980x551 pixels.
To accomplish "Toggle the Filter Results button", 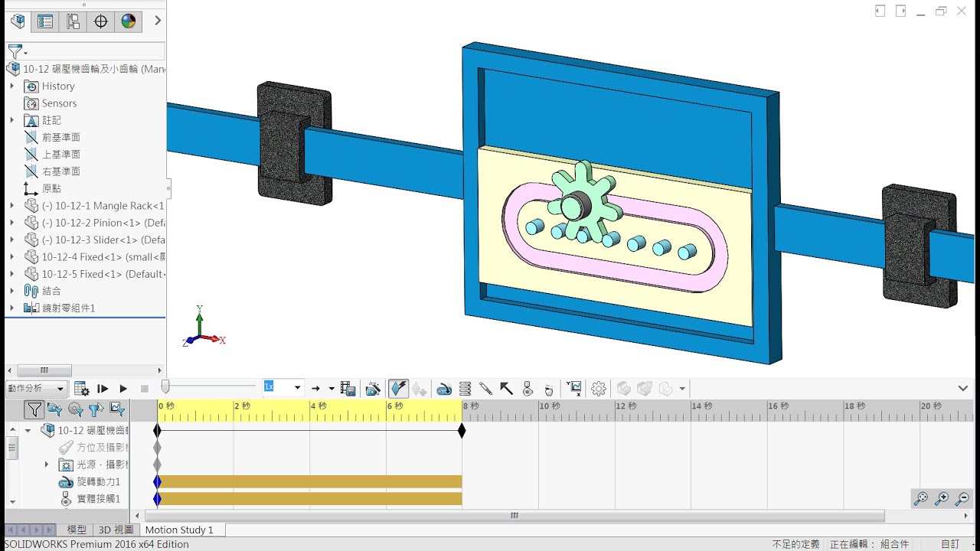I will click(116, 409).
